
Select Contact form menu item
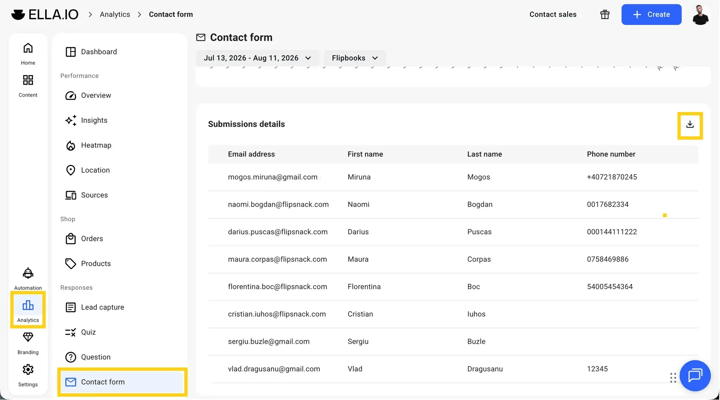tap(122, 382)
